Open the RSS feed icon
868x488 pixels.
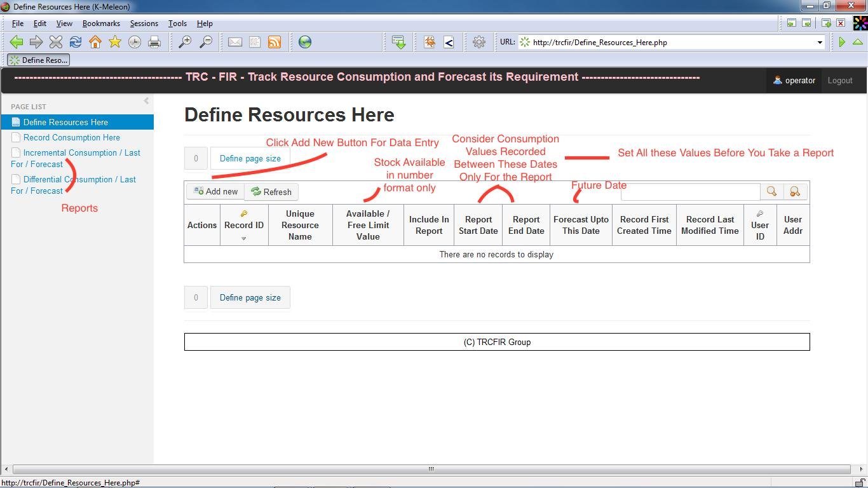[x=274, y=42]
